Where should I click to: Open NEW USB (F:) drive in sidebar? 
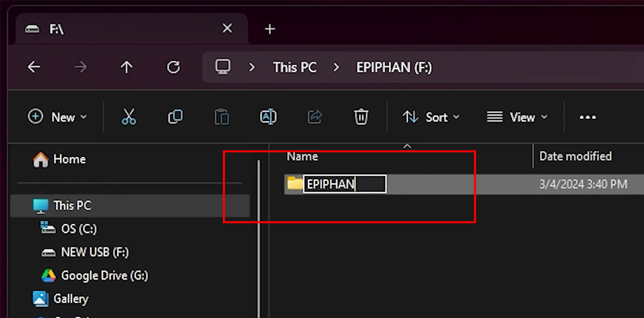pyautogui.click(x=85, y=252)
